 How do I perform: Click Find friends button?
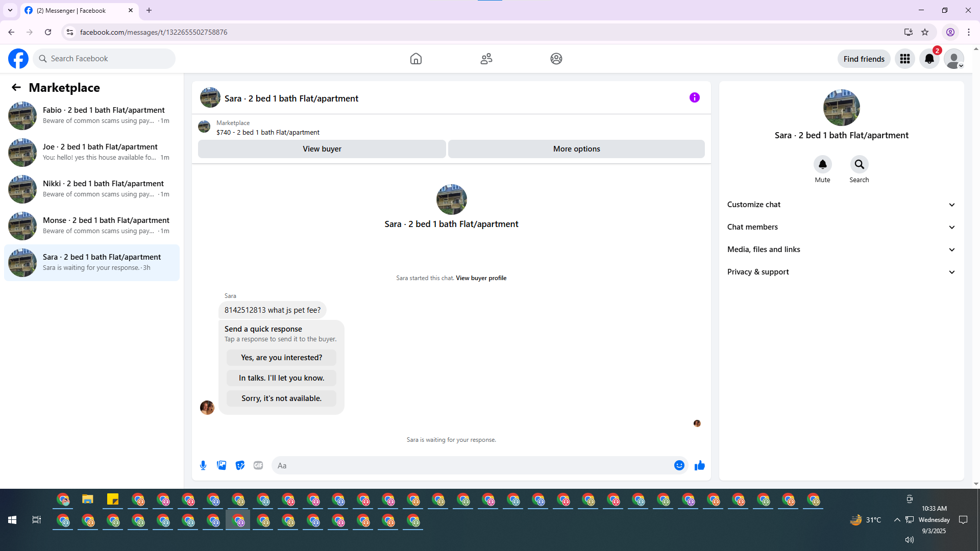[x=864, y=59]
